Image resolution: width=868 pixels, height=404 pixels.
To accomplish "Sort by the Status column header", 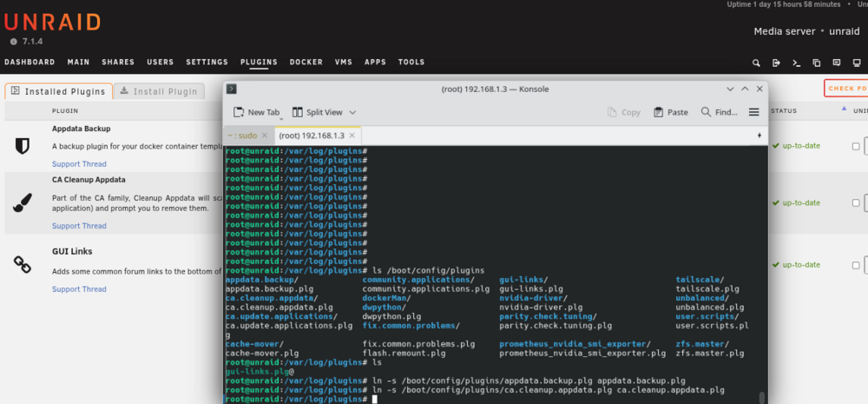I will pyautogui.click(x=783, y=111).
